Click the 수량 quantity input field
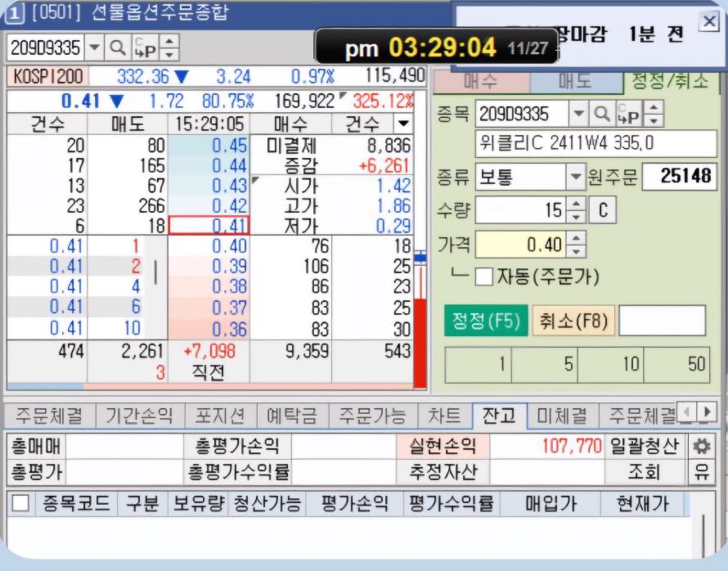Image resolution: width=728 pixels, height=571 pixels. pyautogui.click(x=520, y=210)
